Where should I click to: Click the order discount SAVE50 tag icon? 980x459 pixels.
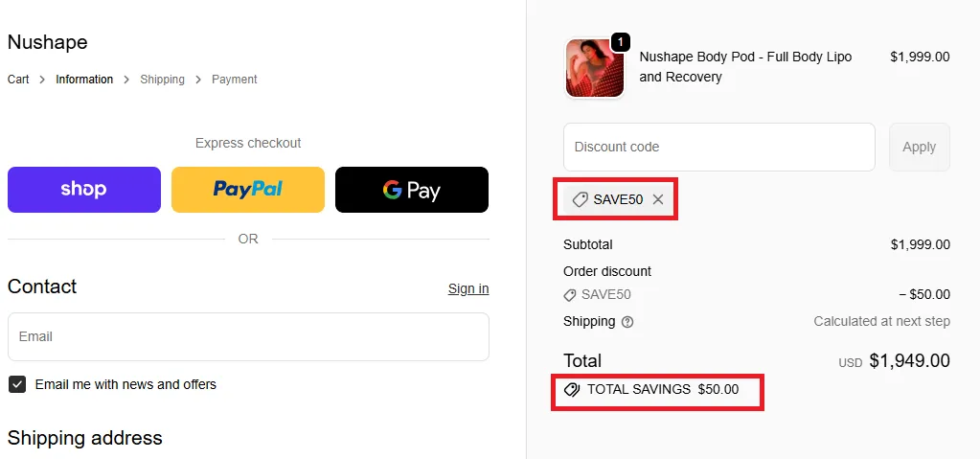570,295
